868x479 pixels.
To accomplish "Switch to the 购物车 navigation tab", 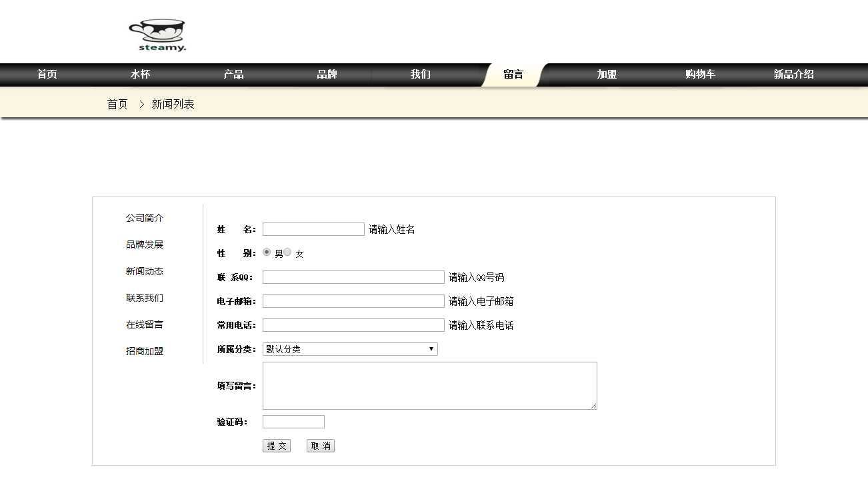I will pos(700,75).
